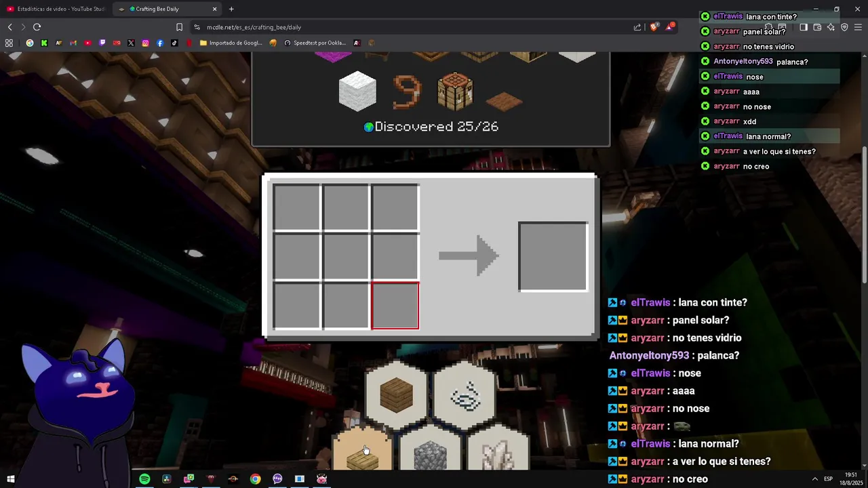
Task: Open the apps grid in bookmarks bar
Action: (x=9, y=43)
